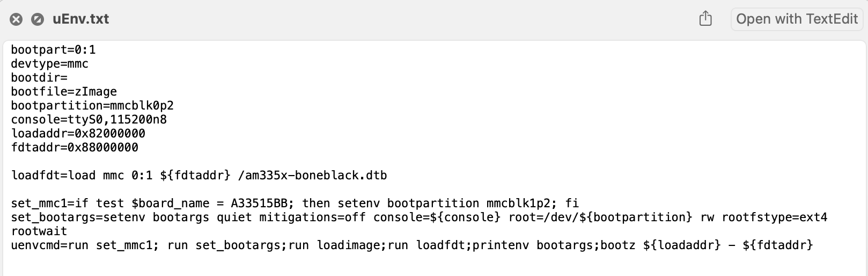Viewport: 868px width, 276px height.
Task: Click the bootpartition=mmcblk0p2 line
Action: tap(92, 106)
